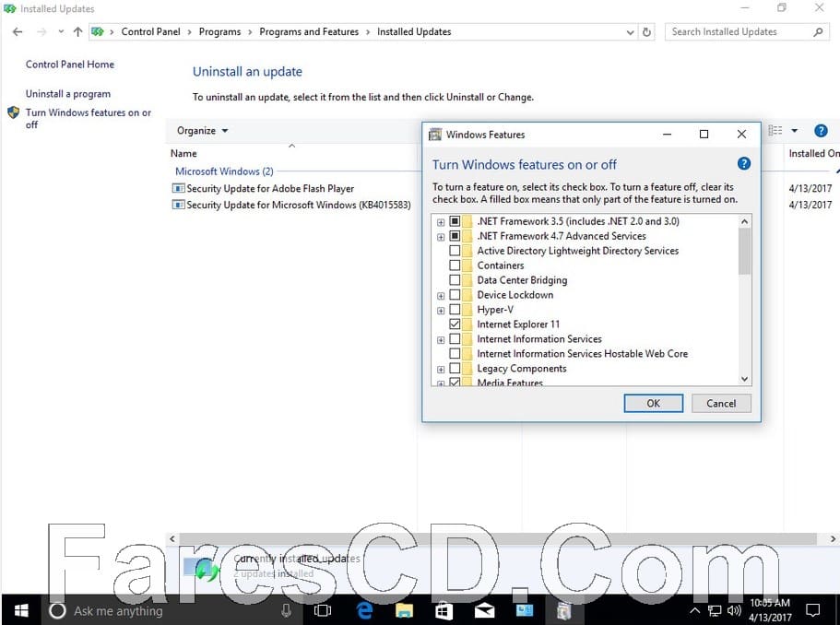Enable Internet Information Services checkbox
Screen dimensions: 840x625
point(455,339)
